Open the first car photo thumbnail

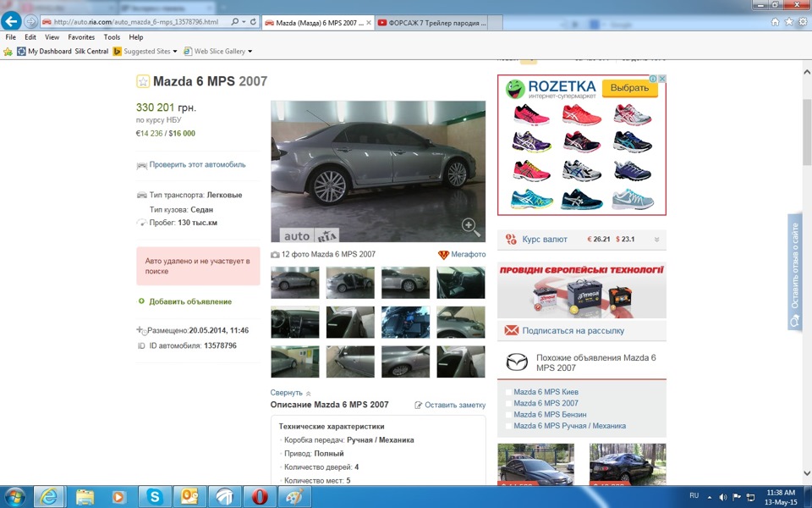(295, 282)
